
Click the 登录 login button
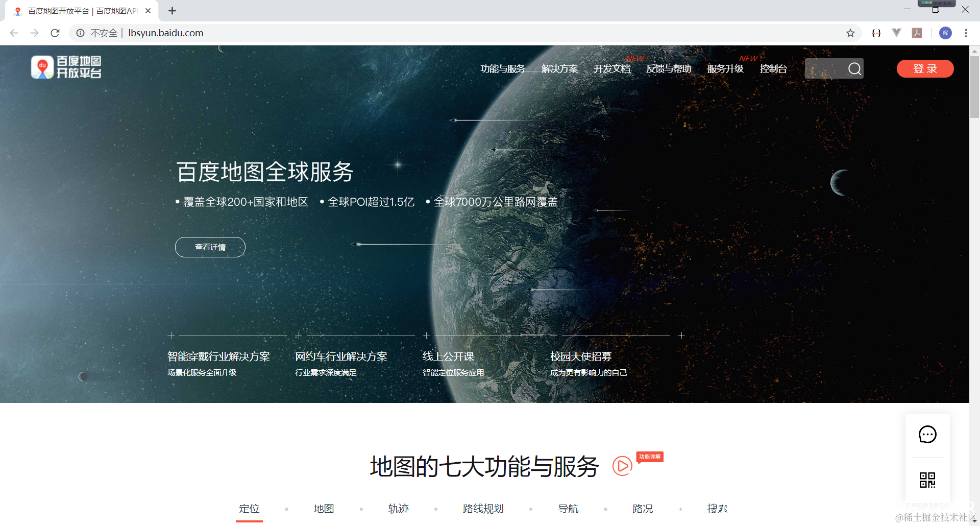[x=925, y=68]
